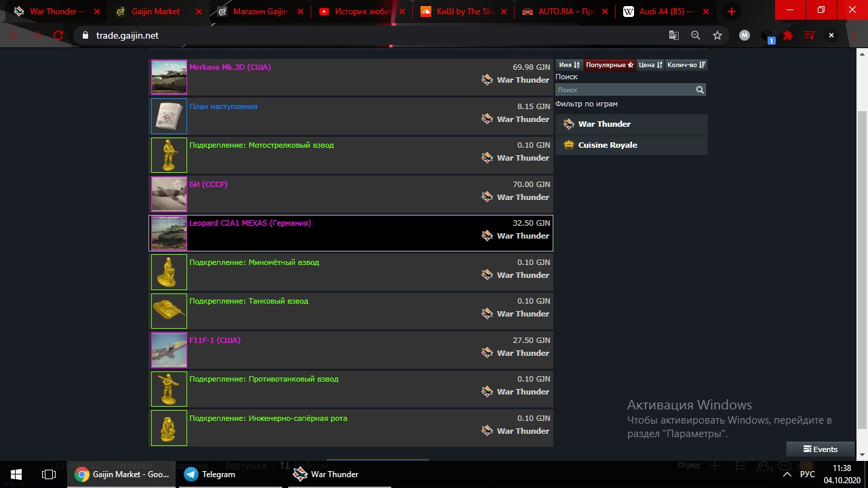Screen dimensions: 868x488
Task: Open Windows Start menu
Action: [16, 474]
